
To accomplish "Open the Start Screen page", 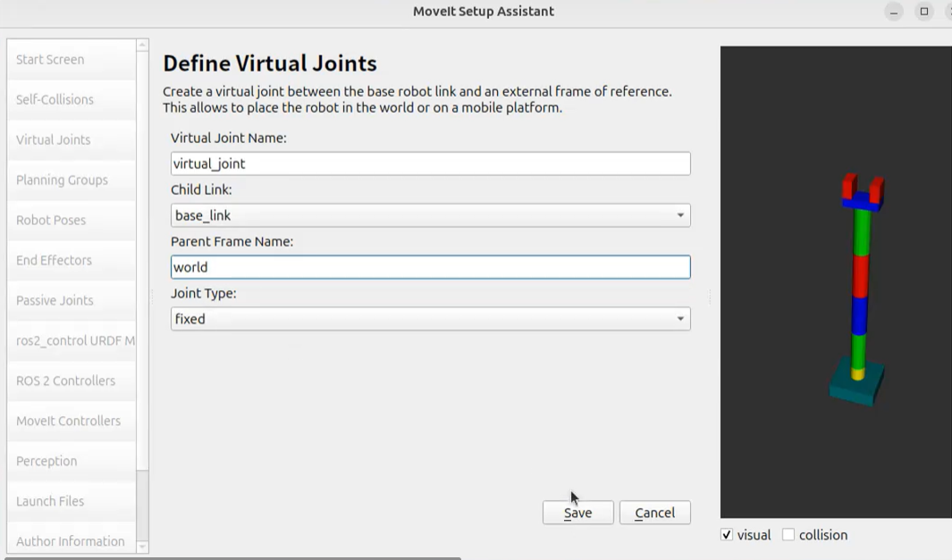I will [72, 60].
